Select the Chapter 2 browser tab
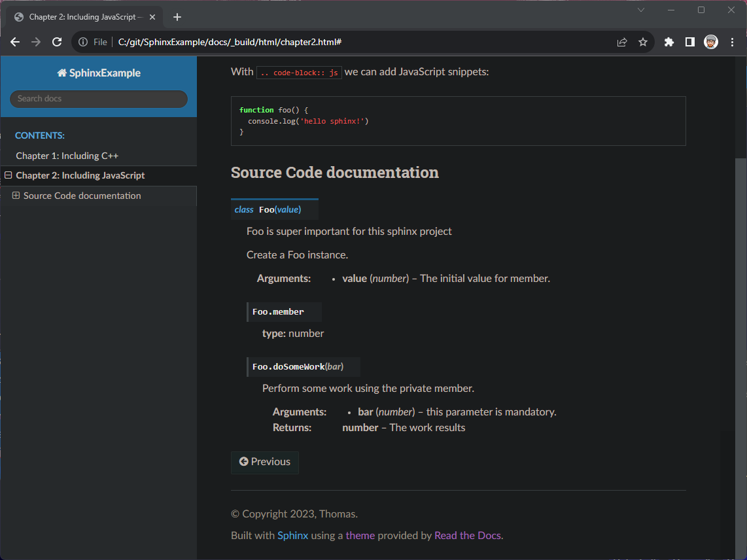Viewport: 747px width, 560px height. [82, 17]
